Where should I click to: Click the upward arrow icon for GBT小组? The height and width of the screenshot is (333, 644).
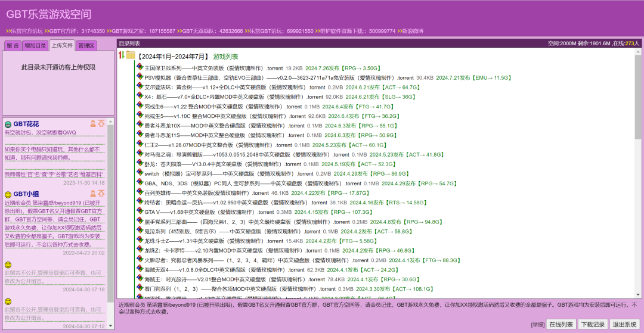[101, 193]
